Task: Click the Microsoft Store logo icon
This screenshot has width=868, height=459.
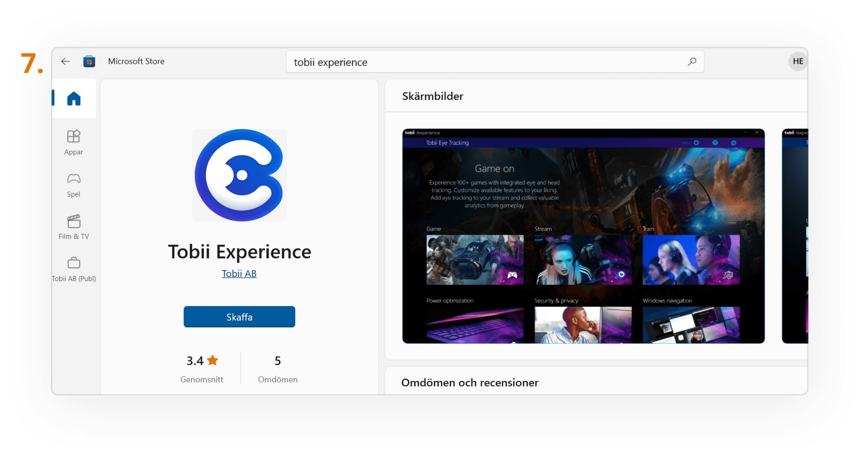Action: [x=89, y=61]
